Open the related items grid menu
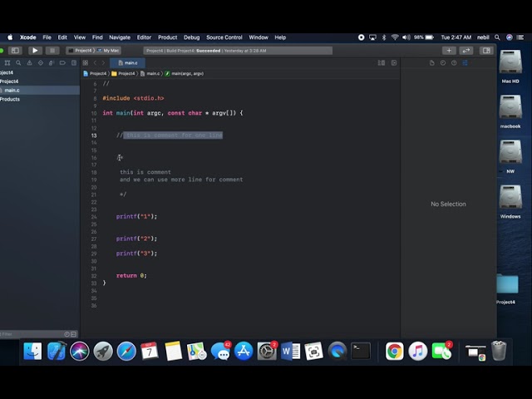 [86, 63]
